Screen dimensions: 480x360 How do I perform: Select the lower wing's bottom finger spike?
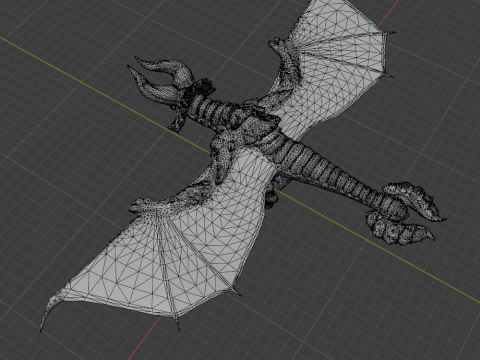point(176,322)
